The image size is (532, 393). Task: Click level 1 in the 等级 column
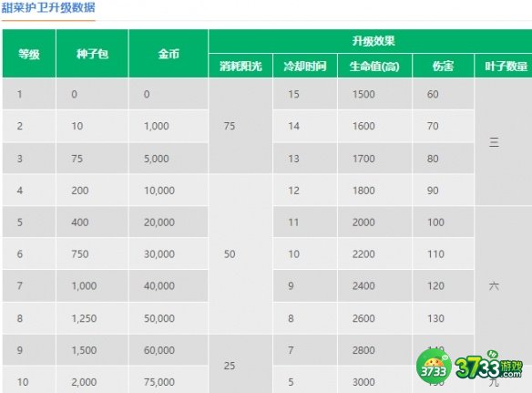[29, 94]
